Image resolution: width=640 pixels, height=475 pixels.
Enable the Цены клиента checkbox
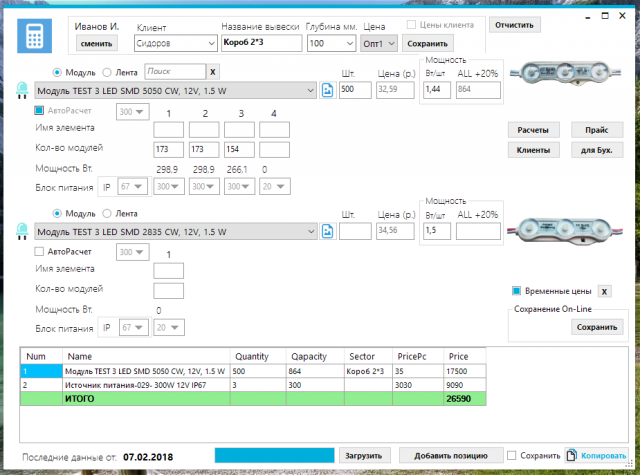(411, 25)
